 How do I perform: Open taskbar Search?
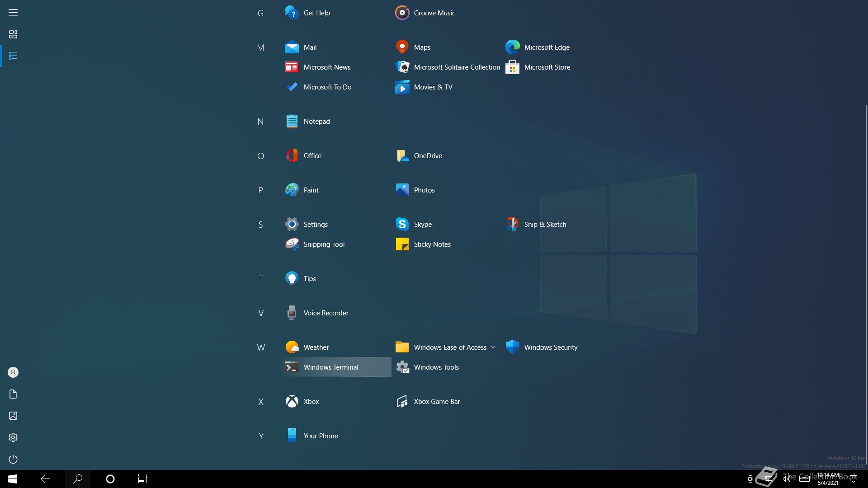(x=78, y=479)
